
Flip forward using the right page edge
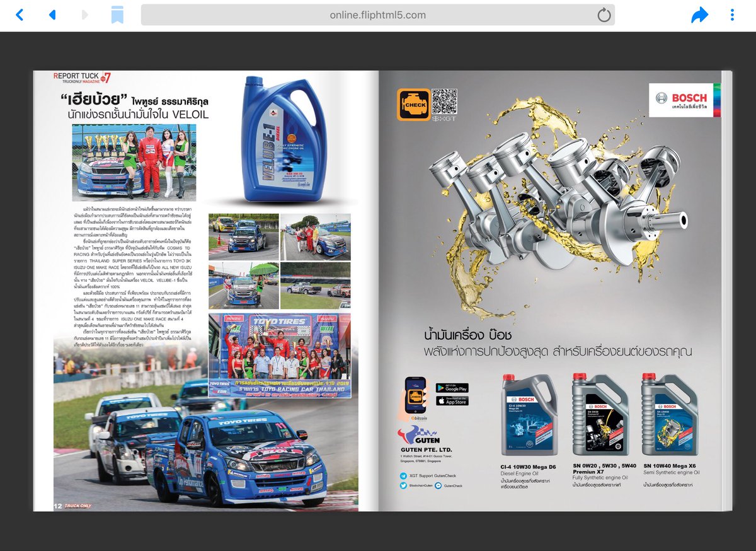(726, 291)
